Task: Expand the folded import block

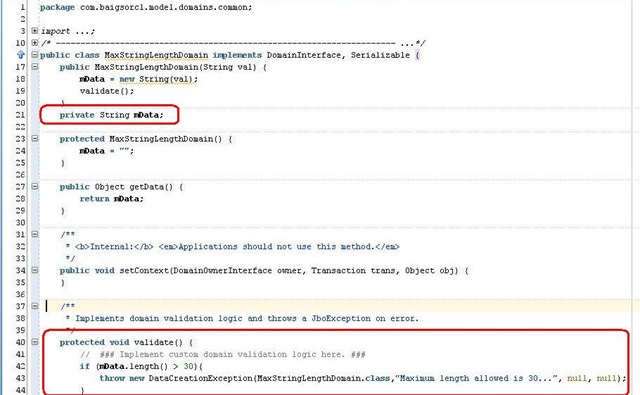Action: pos(35,31)
